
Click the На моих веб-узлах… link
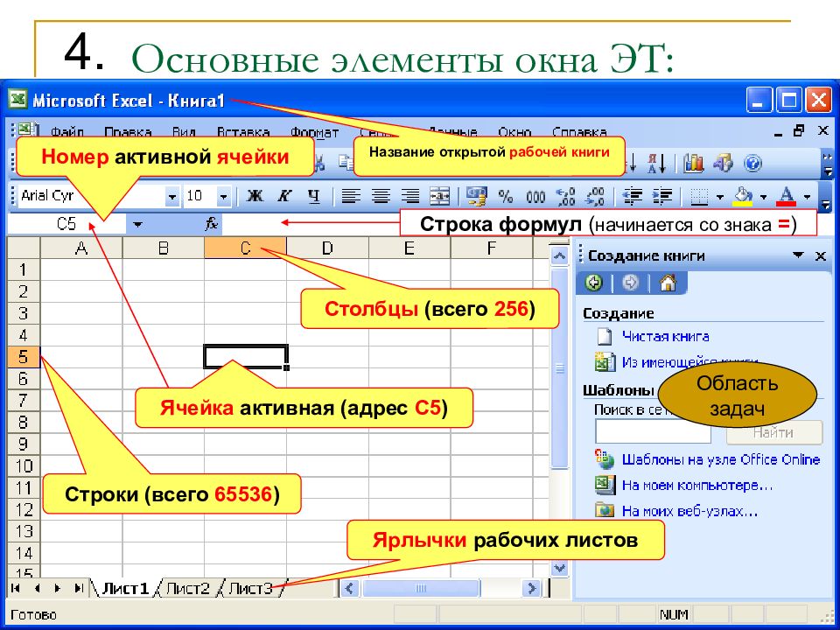[689, 511]
